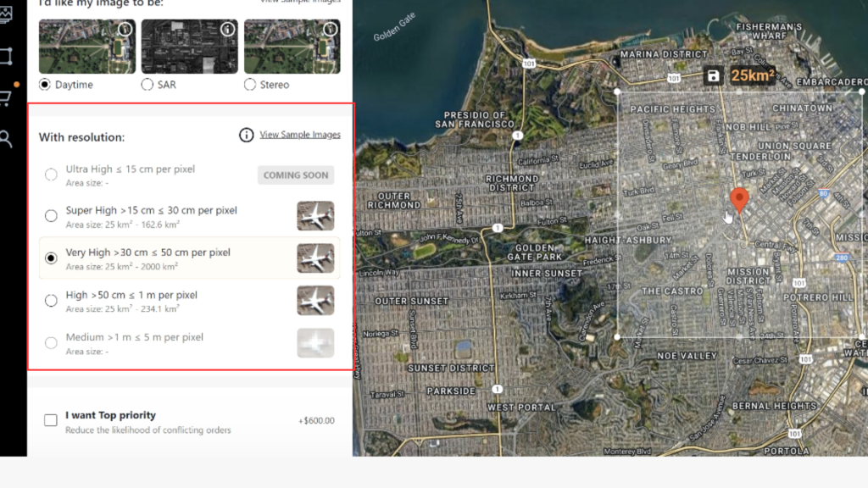Click Inner Sunset map label
Screen dimensions: 868x488
(x=547, y=274)
